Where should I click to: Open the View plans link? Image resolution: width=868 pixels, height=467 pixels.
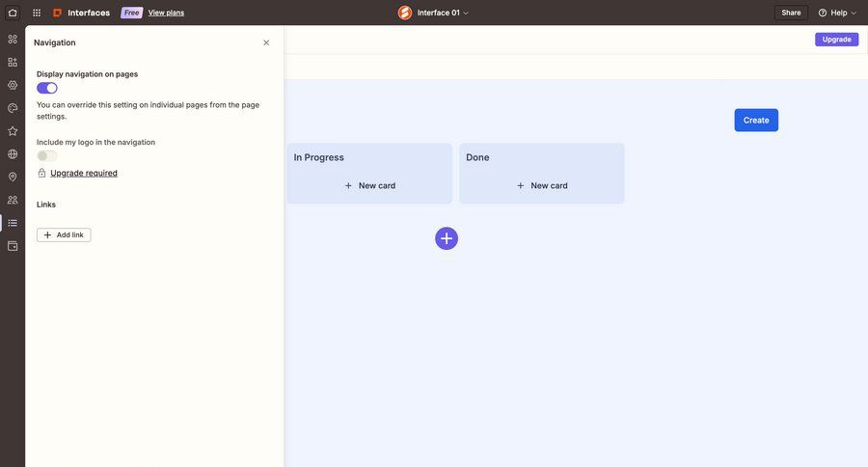[166, 13]
